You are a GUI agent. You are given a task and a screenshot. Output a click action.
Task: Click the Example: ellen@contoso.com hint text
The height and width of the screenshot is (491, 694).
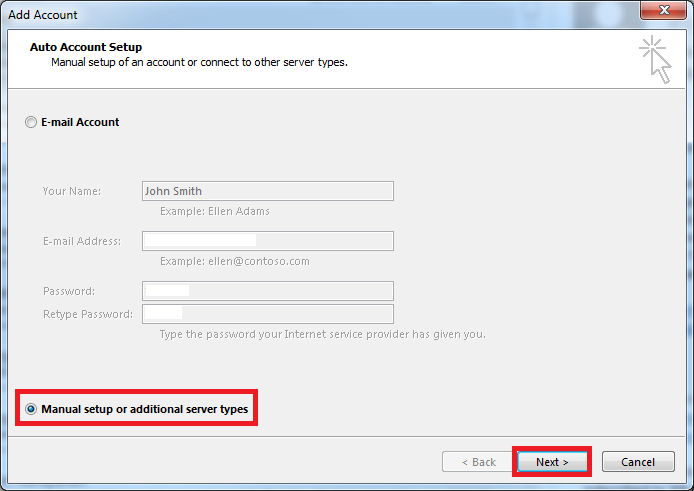click(235, 261)
